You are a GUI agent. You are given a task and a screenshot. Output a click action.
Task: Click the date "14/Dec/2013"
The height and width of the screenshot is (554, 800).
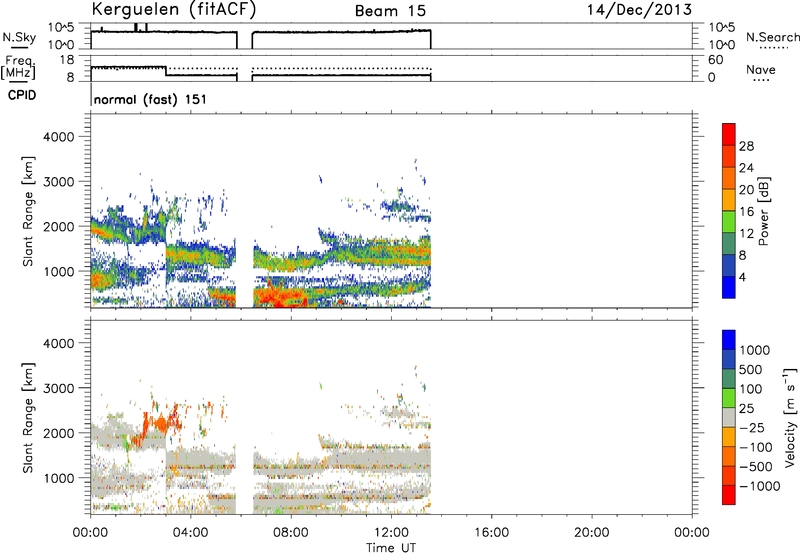coord(639,10)
